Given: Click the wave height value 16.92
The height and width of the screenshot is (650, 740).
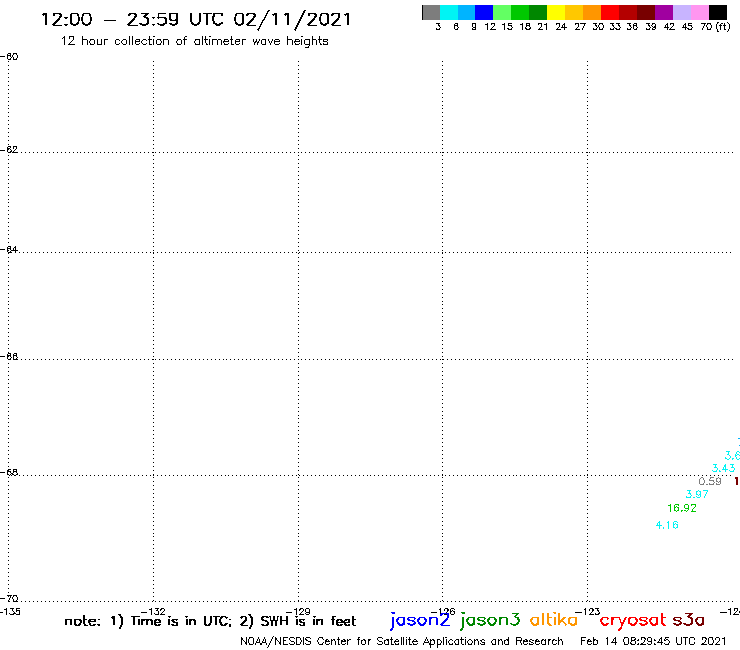Looking at the screenshot, I should pos(681,508).
